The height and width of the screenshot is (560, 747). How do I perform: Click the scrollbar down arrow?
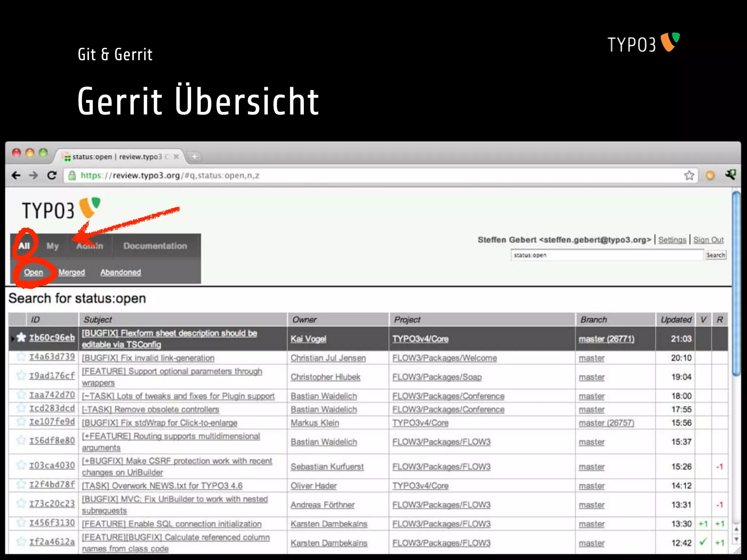[736, 539]
